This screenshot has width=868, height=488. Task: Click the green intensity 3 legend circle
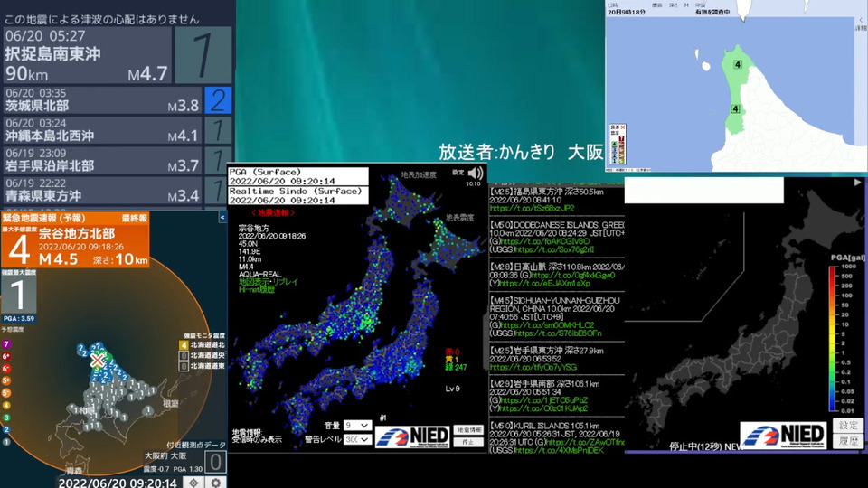point(6,418)
